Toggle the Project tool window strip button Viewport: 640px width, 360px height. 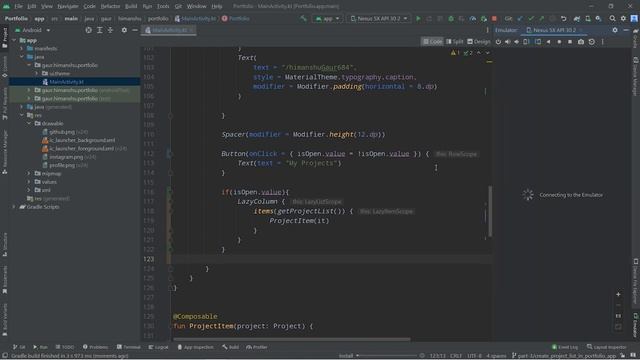point(4,38)
